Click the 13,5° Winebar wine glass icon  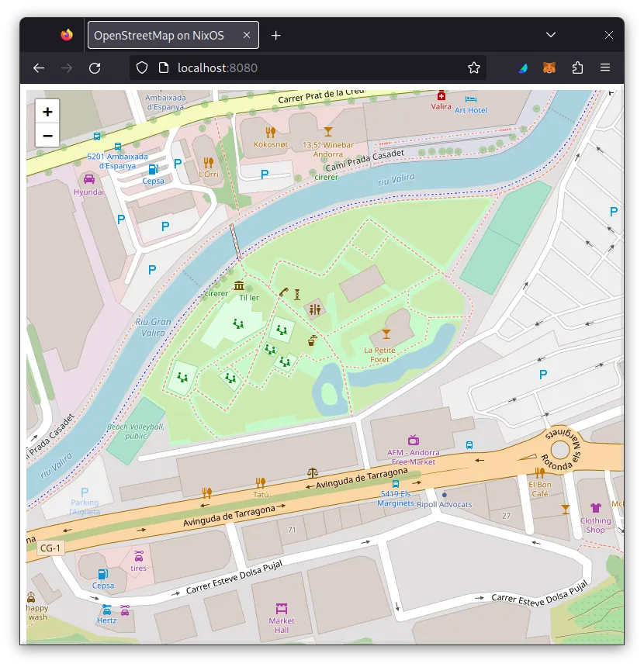[x=327, y=130]
